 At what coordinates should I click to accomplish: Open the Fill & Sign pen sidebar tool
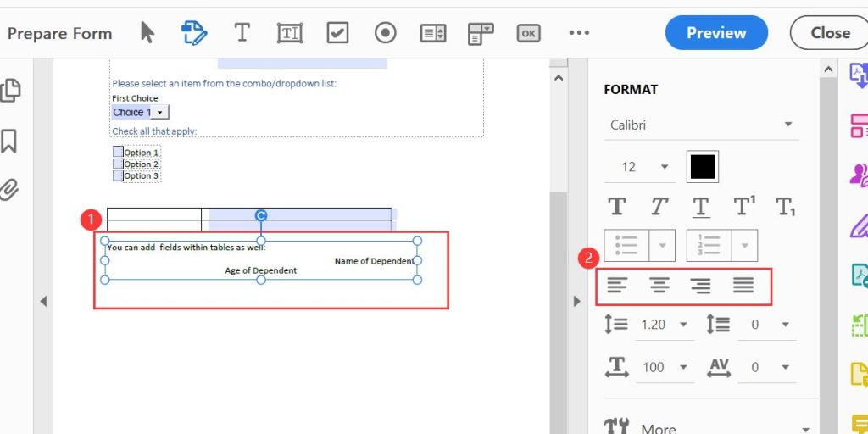click(860, 225)
